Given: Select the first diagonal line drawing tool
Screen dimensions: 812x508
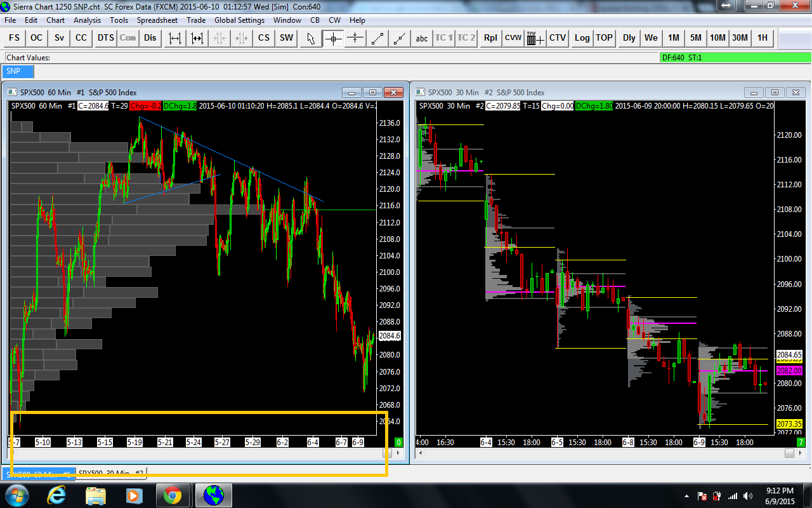Looking at the screenshot, I should click(x=377, y=37).
